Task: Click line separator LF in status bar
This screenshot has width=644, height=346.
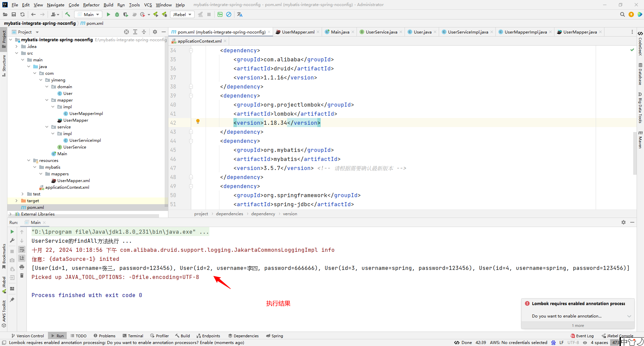Action: [561, 342]
